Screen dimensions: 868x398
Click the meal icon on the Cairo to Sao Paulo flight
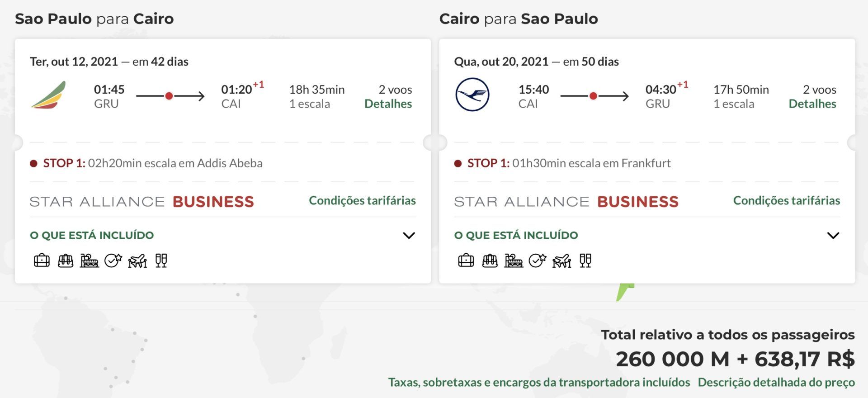(514, 261)
